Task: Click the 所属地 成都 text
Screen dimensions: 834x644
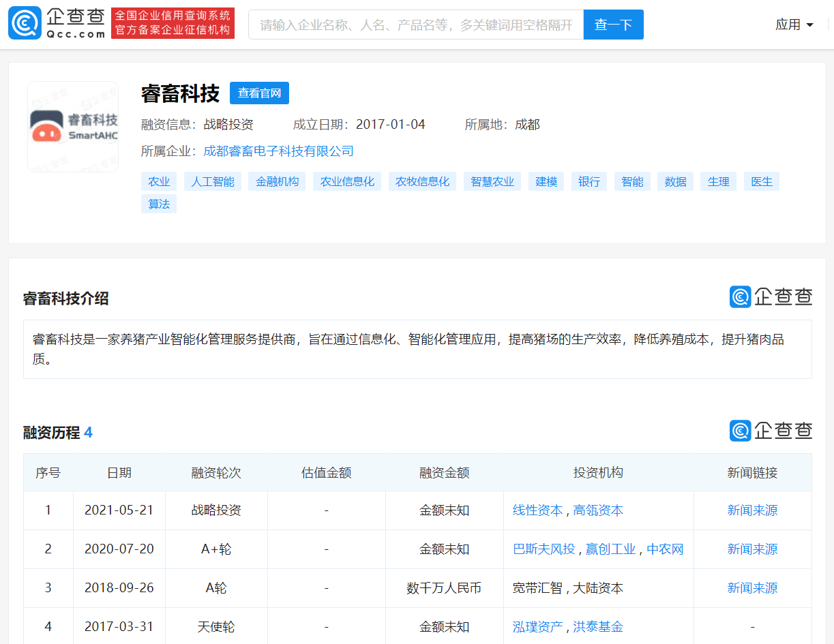Action: click(x=503, y=125)
